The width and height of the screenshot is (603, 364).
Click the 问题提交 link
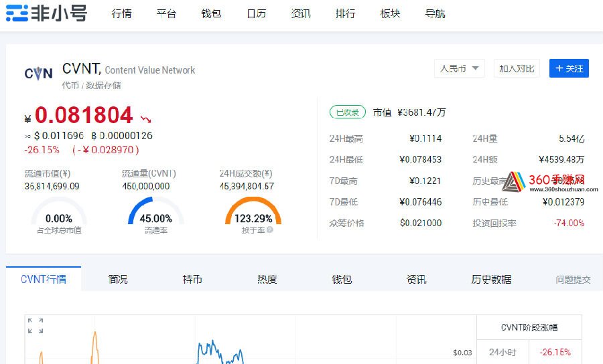(573, 280)
